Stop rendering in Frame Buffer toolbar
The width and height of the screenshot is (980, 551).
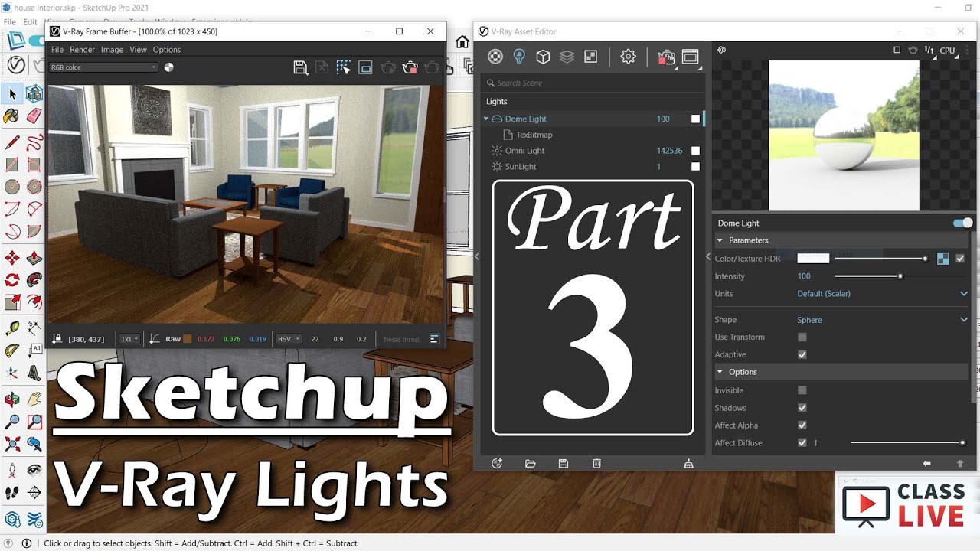pos(410,67)
